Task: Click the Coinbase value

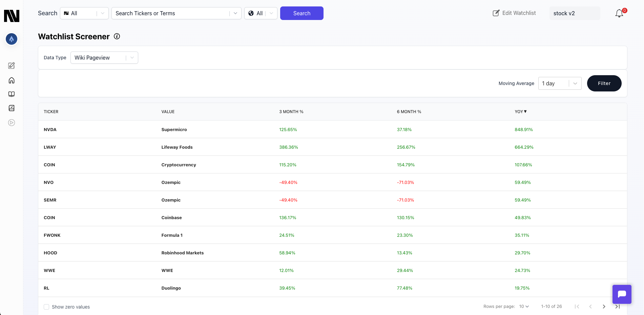Action: coord(172,218)
